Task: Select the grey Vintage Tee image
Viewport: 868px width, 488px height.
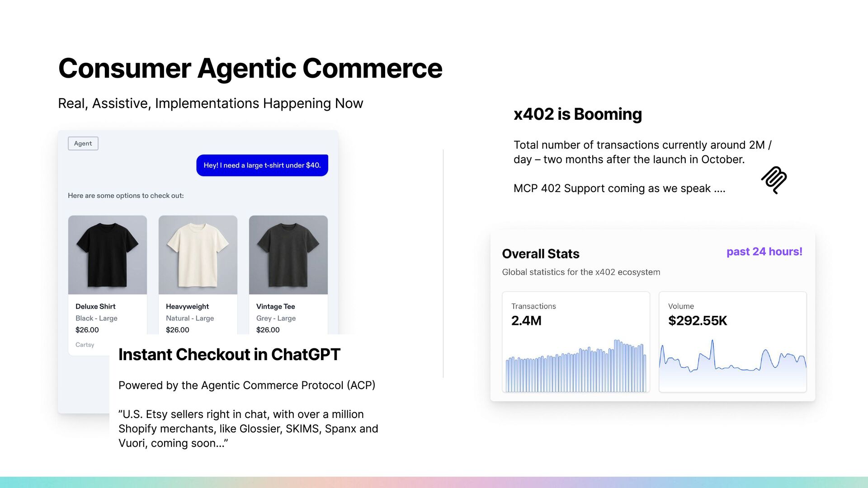Action: (x=288, y=255)
